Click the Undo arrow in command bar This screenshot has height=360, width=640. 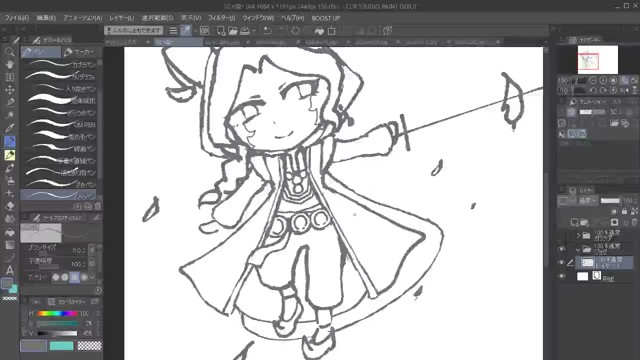[x=267, y=31]
